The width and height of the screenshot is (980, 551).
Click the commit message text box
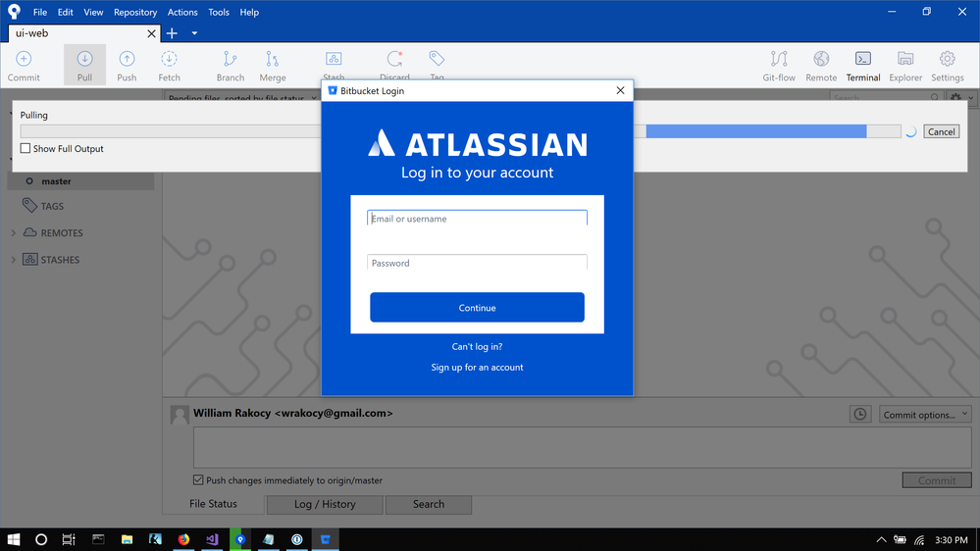[582, 447]
